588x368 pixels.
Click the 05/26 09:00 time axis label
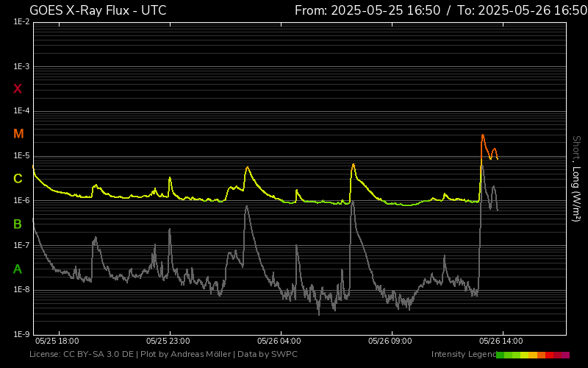click(390, 342)
